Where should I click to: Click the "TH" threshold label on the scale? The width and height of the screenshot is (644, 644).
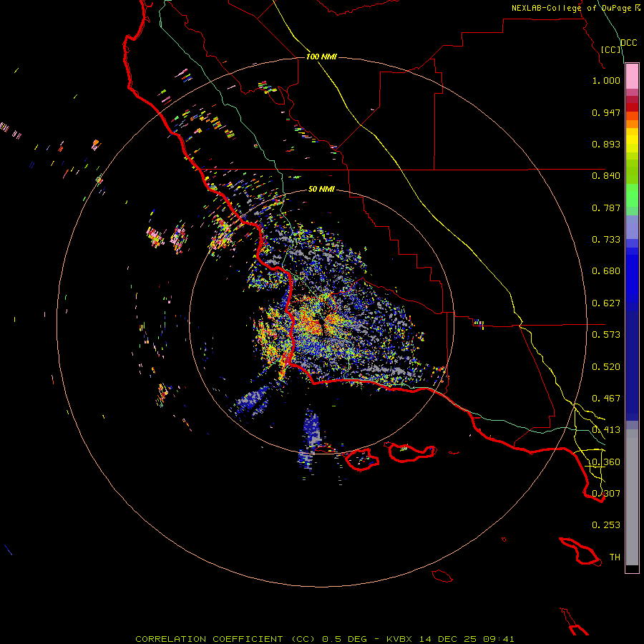615,557
